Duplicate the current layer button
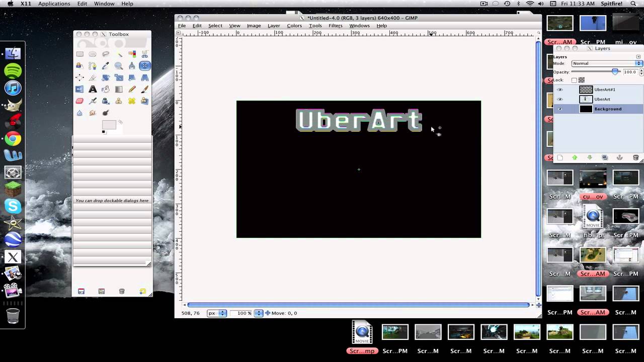Viewport: 644px width, 362px height. [605, 157]
